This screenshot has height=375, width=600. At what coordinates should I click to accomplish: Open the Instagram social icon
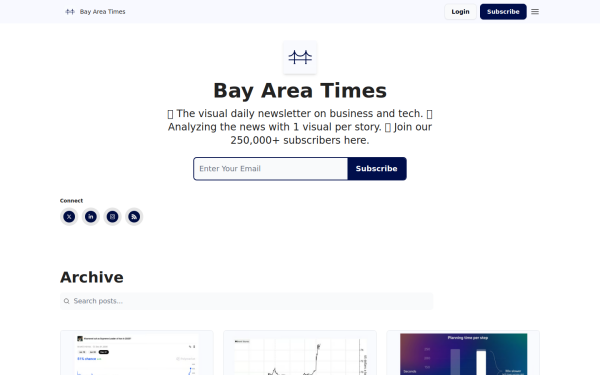pyautogui.click(x=112, y=217)
